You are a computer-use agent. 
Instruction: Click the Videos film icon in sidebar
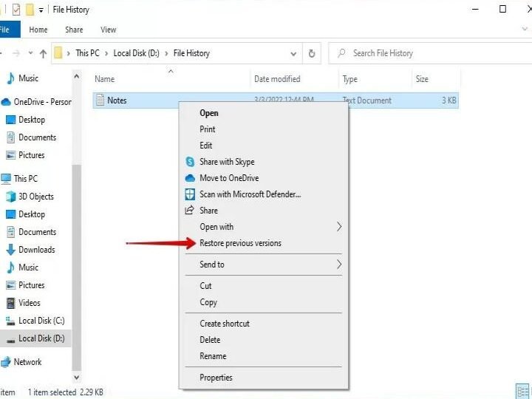[11, 303]
